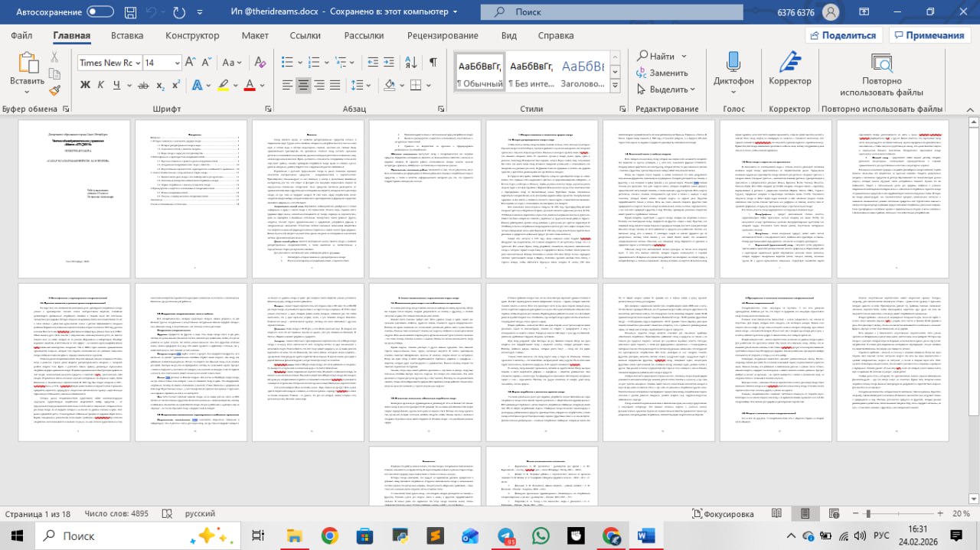The image size is (980, 550).
Task: Switch to Вид tab
Action: pos(508,35)
